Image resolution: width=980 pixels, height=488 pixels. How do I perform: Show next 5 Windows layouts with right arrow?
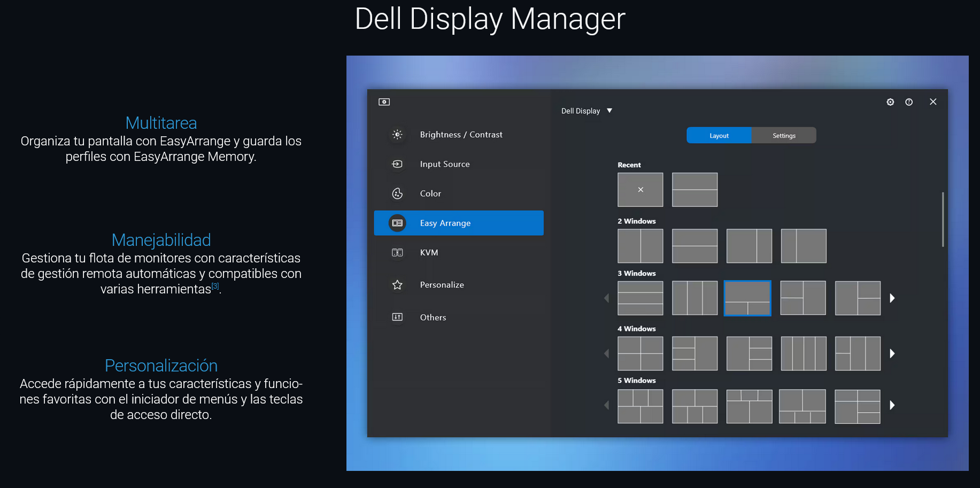click(x=892, y=405)
